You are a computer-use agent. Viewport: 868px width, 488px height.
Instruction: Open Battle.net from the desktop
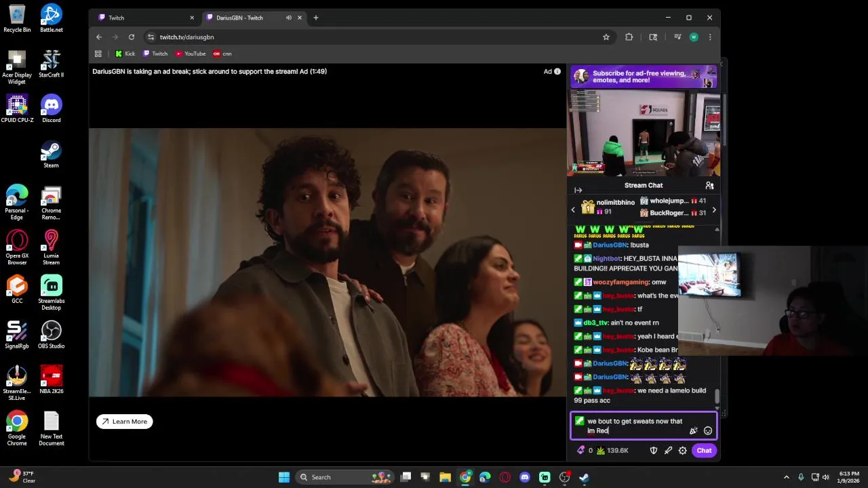pos(51,19)
